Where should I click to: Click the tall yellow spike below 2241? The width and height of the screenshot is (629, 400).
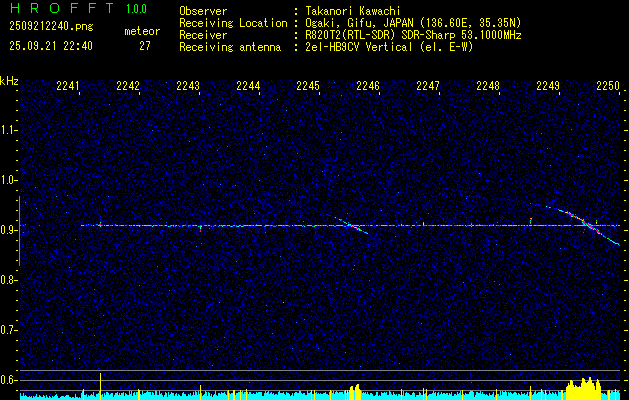(x=100, y=384)
